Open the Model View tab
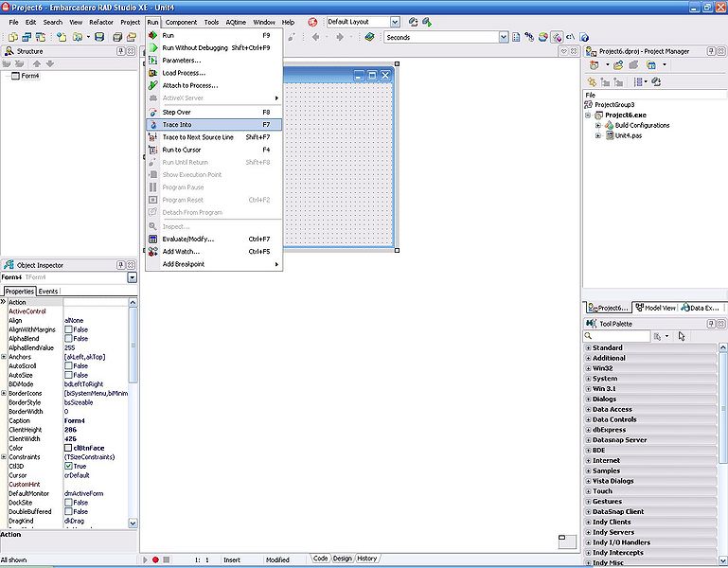This screenshot has width=728, height=568. tap(656, 308)
